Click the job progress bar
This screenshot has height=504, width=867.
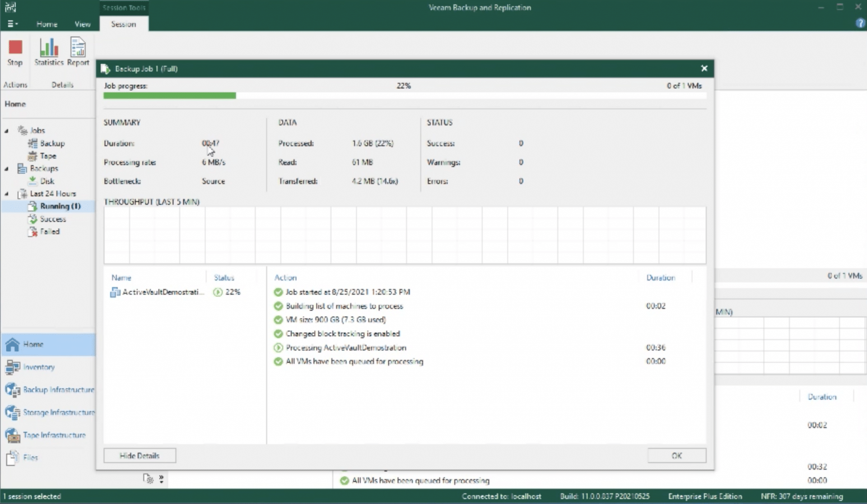pos(405,96)
